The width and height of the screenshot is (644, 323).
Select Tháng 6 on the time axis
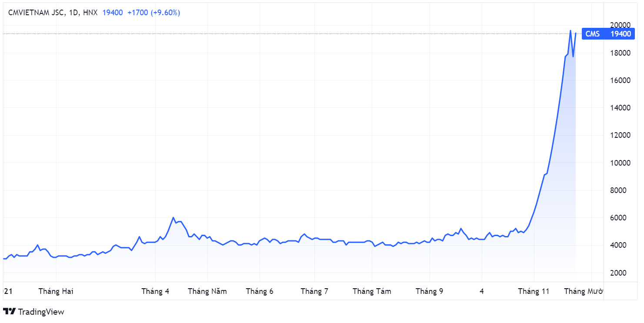pos(260,291)
